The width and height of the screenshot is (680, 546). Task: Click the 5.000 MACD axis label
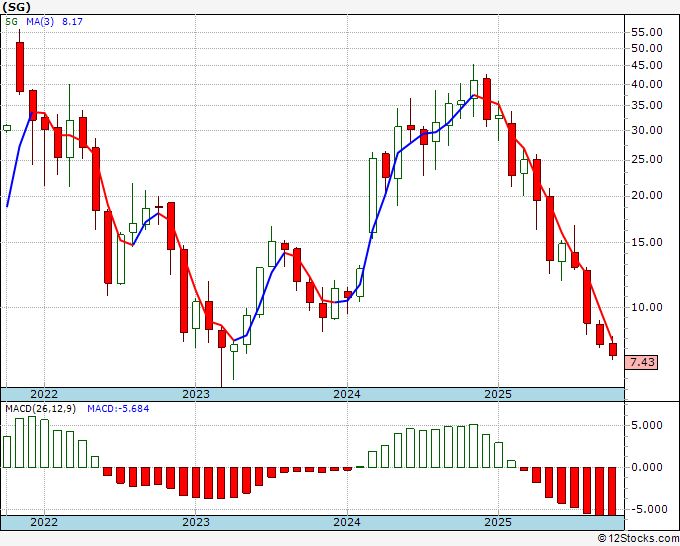tap(647, 425)
